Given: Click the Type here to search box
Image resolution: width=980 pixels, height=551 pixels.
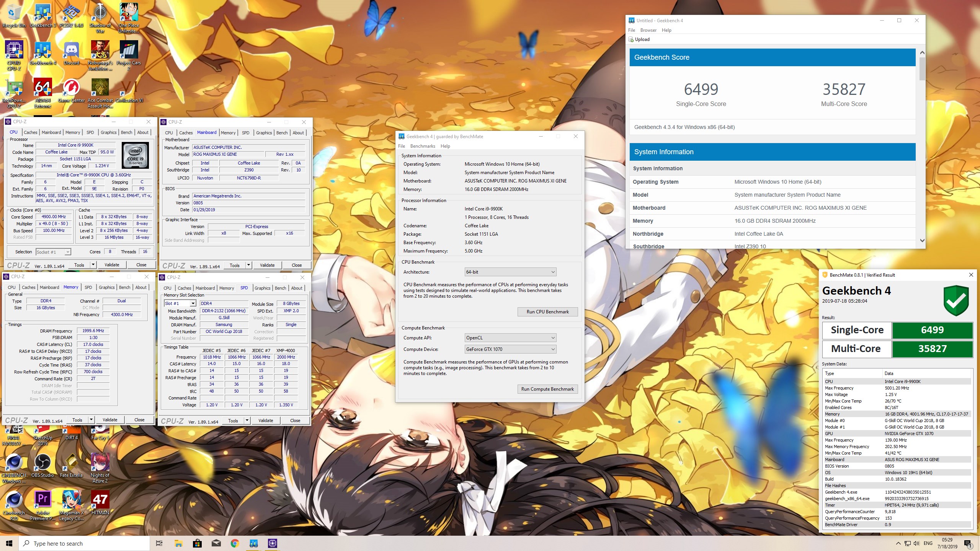Looking at the screenshot, I should click(x=84, y=543).
